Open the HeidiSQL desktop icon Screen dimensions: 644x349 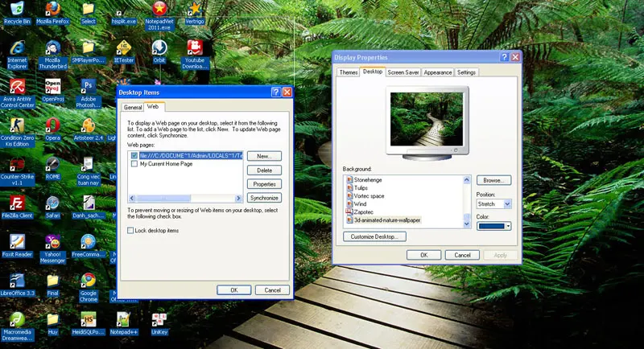pyautogui.click(x=89, y=323)
